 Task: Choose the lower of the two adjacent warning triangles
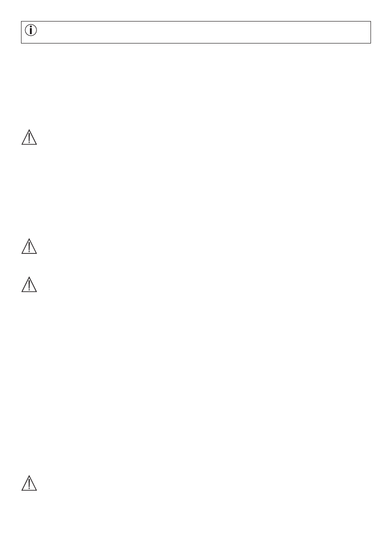[29, 284]
